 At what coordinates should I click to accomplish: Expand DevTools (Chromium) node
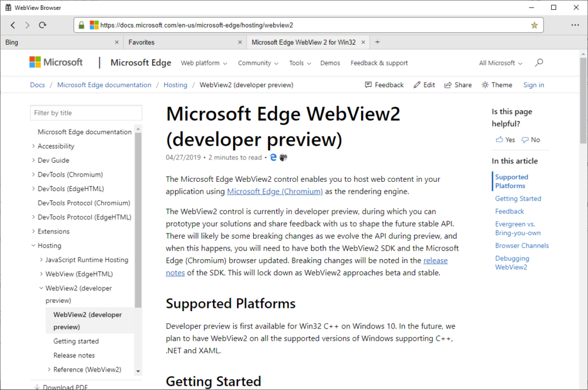pyautogui.click(x=33, y=174)
